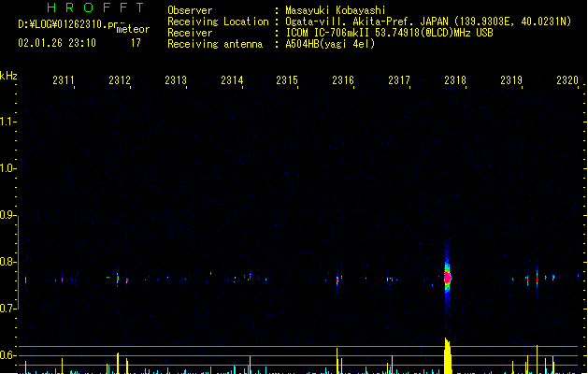Image resolution: width=588 pixels, height=374 pixels.
Task: Click the 2311 time marker
Action: click(64, 80)
